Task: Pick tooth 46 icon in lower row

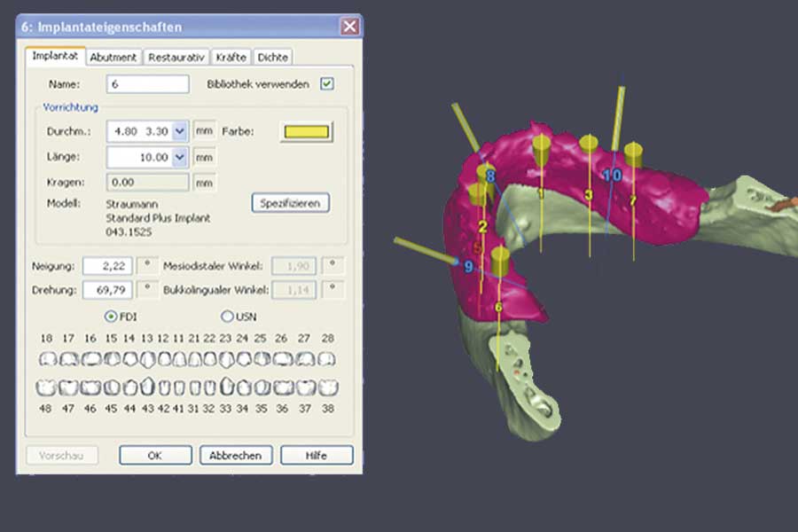Action: click(90, 387)
